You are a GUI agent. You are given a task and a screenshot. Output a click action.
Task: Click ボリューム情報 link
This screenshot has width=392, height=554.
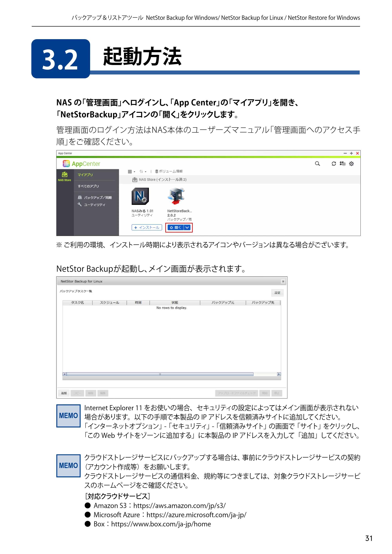169,171
